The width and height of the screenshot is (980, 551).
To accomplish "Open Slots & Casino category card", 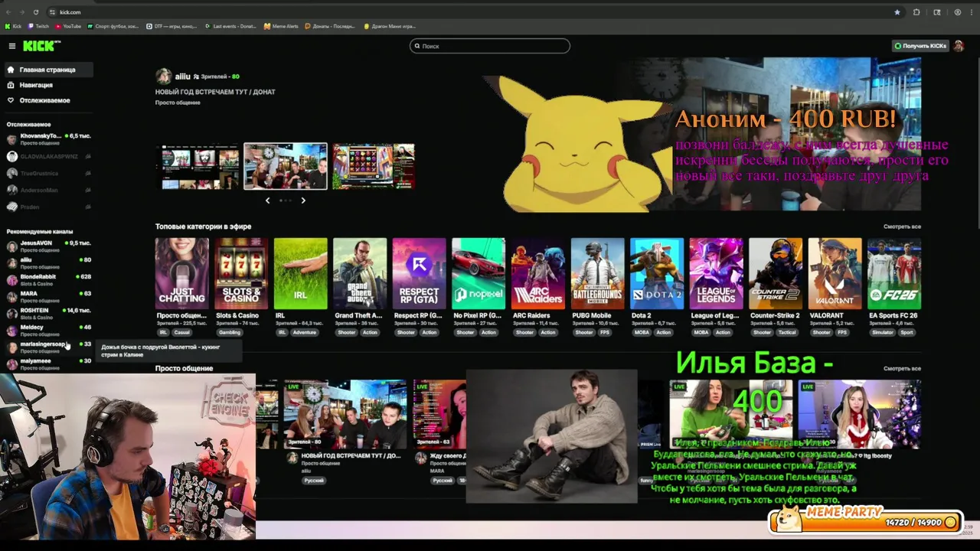I will coord(241,273).
